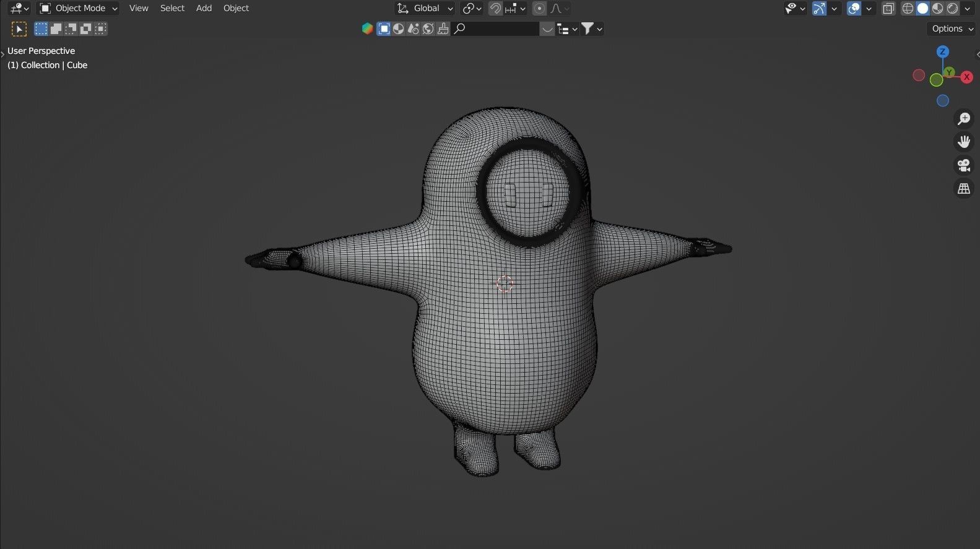This screenshot has height=549, width=980.
Task: Toggle the snap magnet icon
Action: pyautogui.click(x=495, y=8)
